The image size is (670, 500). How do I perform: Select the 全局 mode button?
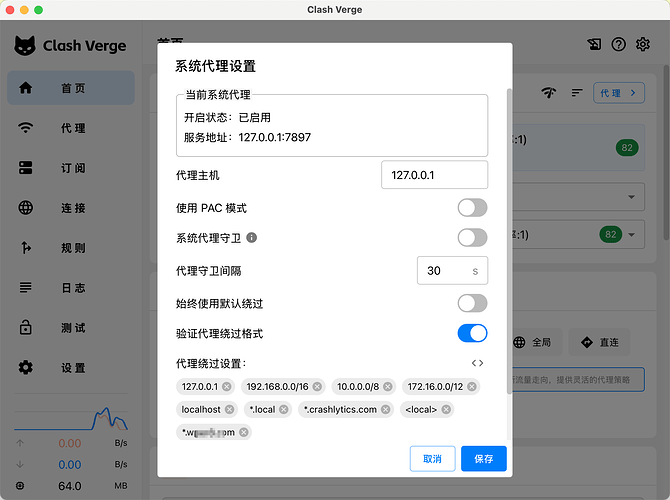(537, 342)
